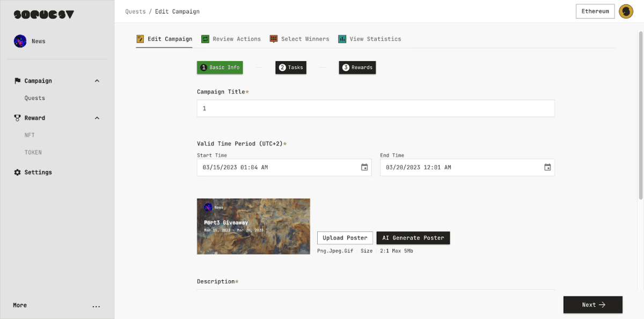
Task: Collapse the Campaign section chevron
Action: pos(97,81)
